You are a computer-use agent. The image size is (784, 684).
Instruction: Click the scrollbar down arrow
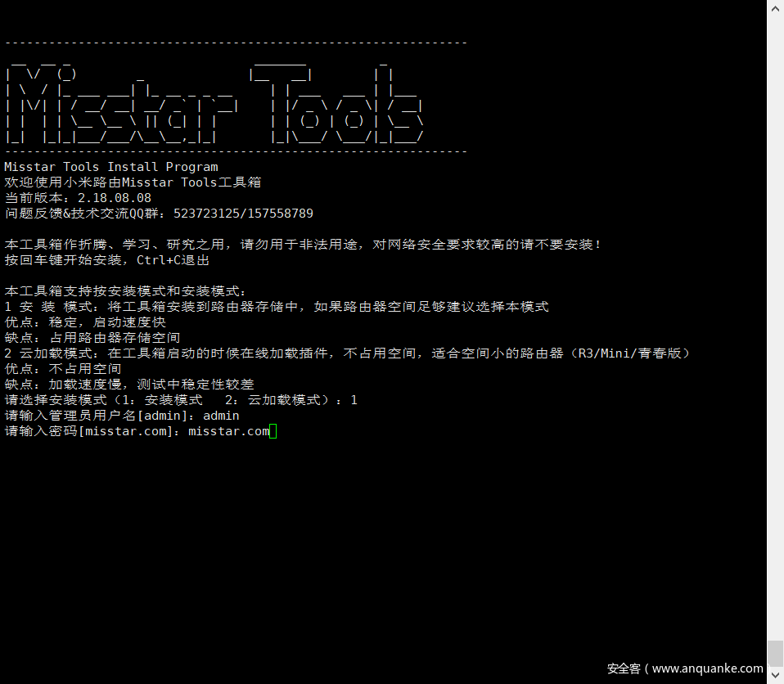775,677
